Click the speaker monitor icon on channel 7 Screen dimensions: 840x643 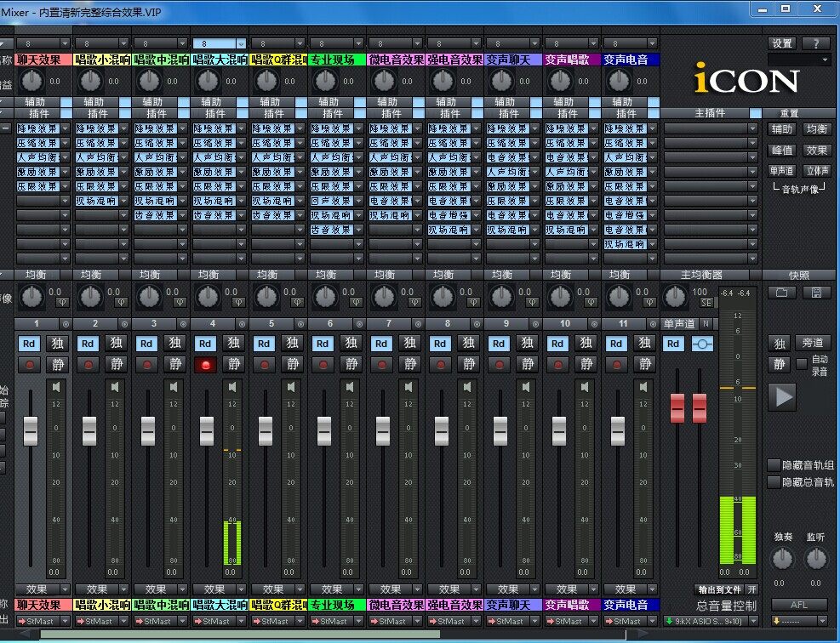(x=409, y=386)
